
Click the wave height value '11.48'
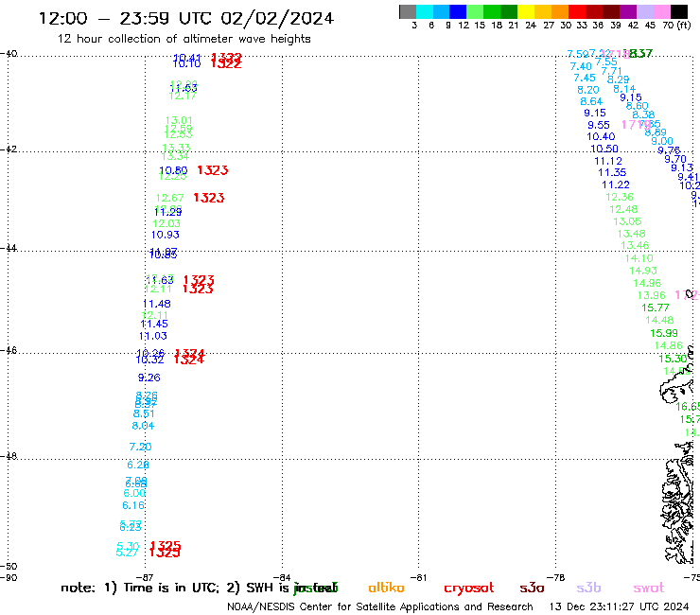[x=156, y=304]
